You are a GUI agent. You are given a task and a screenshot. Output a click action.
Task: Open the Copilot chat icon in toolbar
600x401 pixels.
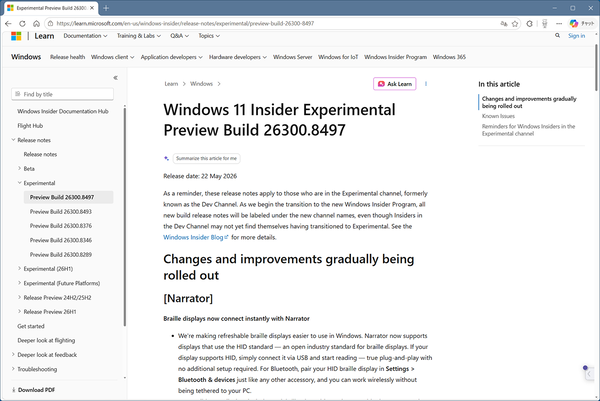coord(574,24)
